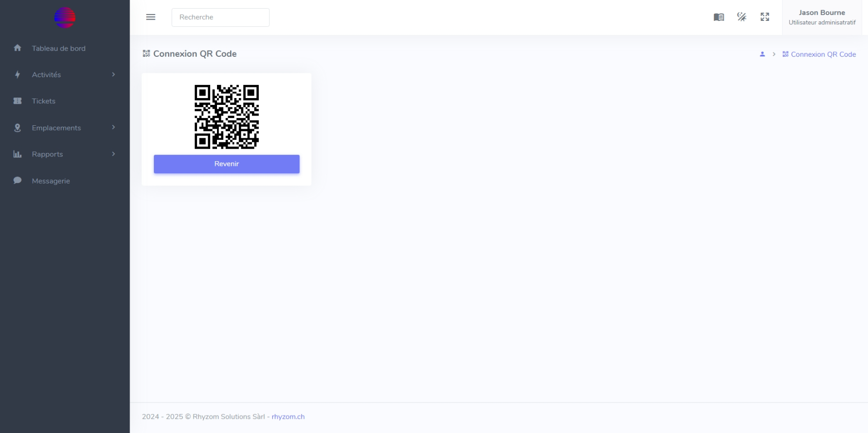
Task: Toggle the theme mode icon
Action: pos(742,17)
